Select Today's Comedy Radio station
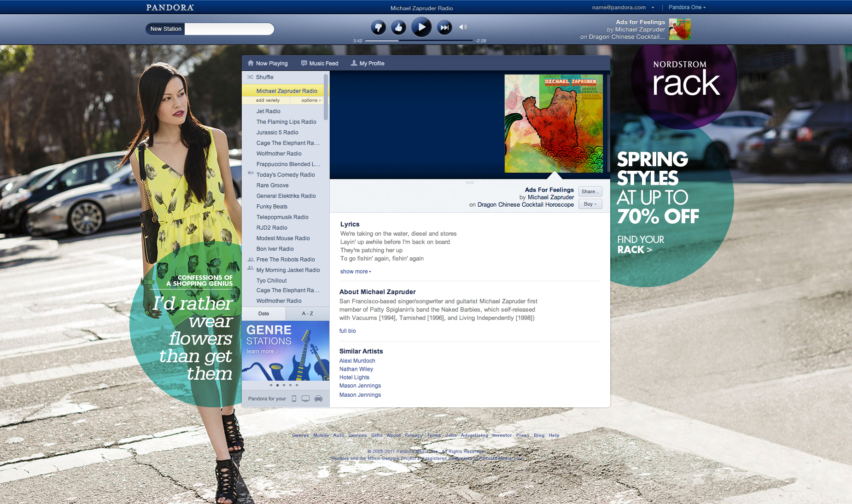The height and width of the screenshot is (504, 852). (286, 175)
